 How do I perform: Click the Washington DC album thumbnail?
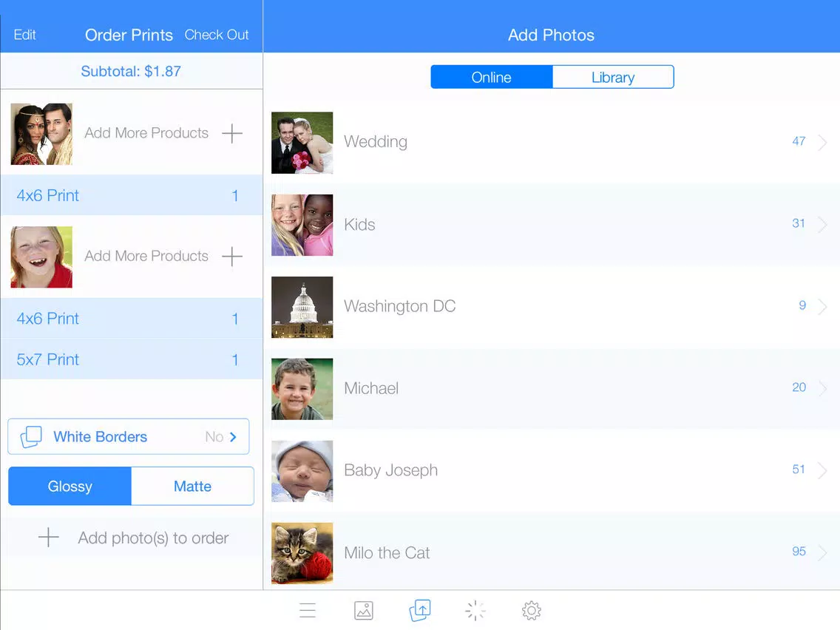302,307
